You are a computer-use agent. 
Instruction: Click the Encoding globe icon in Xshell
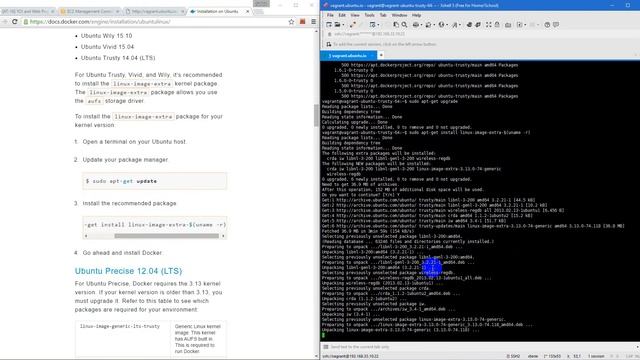pos(441,24)
